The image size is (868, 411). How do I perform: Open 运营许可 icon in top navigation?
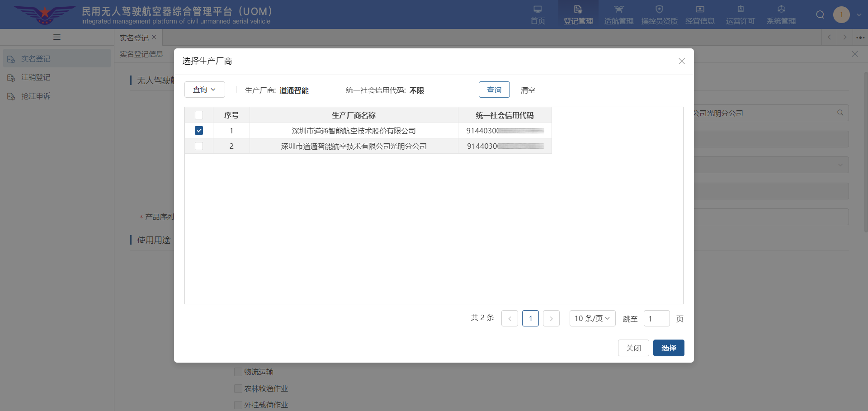click(x=741, y=9)
